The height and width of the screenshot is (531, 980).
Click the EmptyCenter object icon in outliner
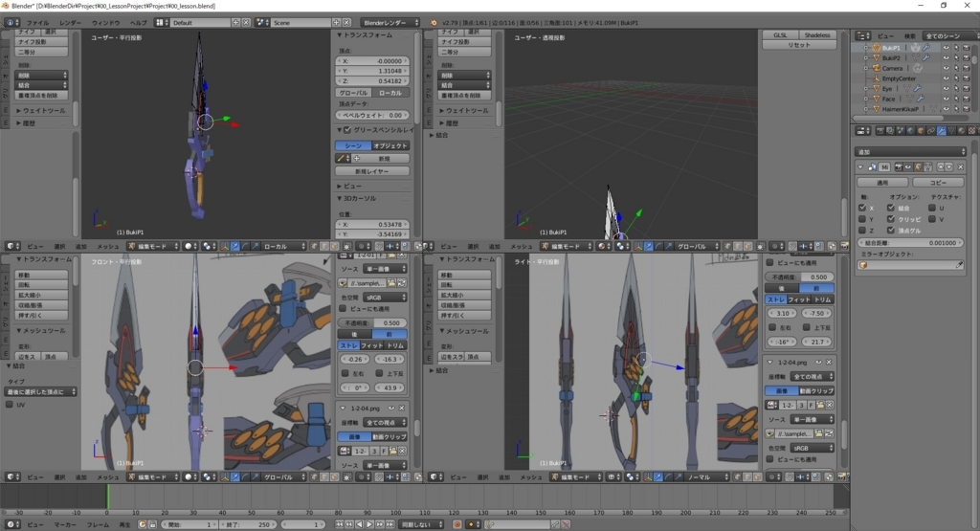coord(877,78)
